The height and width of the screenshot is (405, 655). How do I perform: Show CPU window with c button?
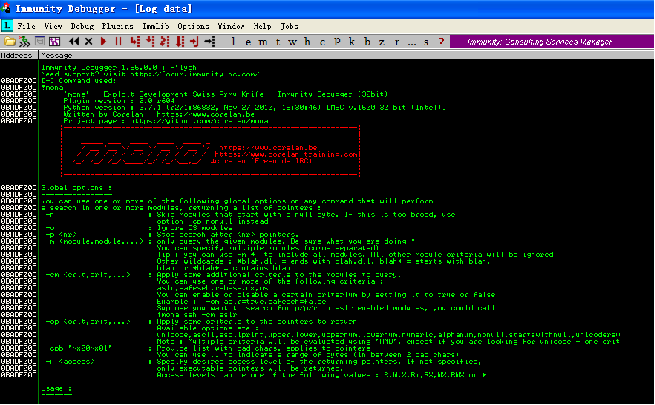tap(322, 41)
